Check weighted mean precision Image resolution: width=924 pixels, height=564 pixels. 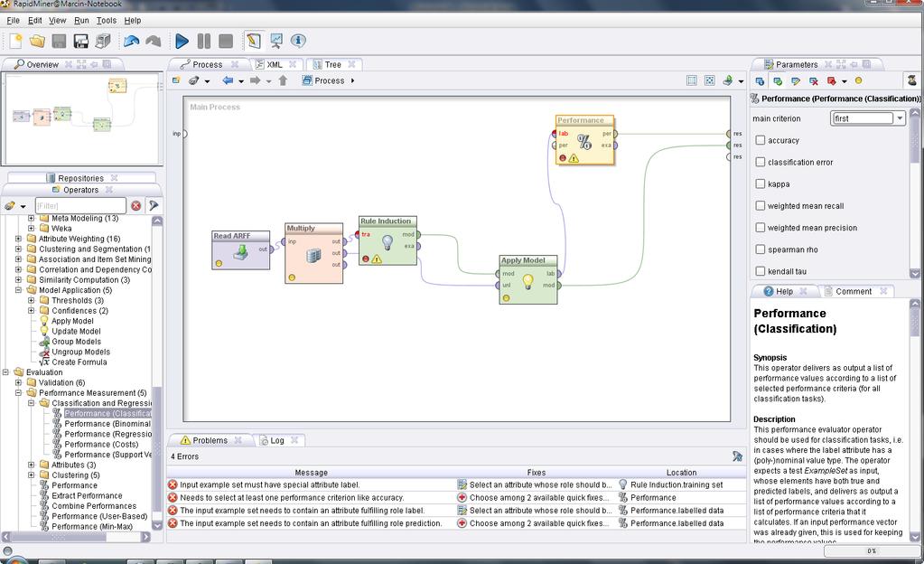pyautogui.click(x=761, y=228)
